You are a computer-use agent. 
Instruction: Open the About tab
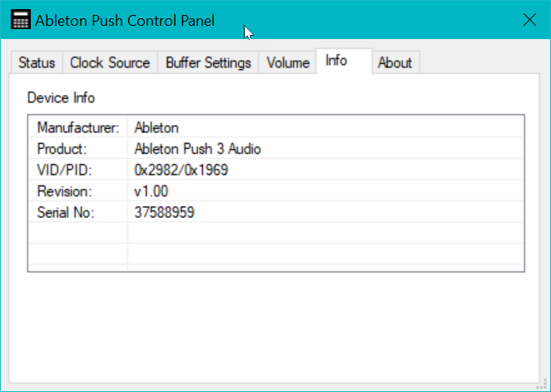(395, 62)
